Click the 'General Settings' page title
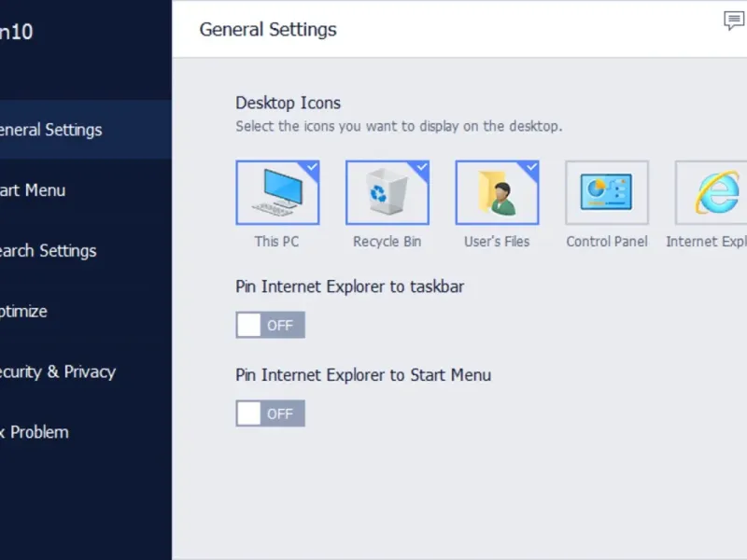The image size is (747, 560). pyautogui.click(x=268, y=30)
